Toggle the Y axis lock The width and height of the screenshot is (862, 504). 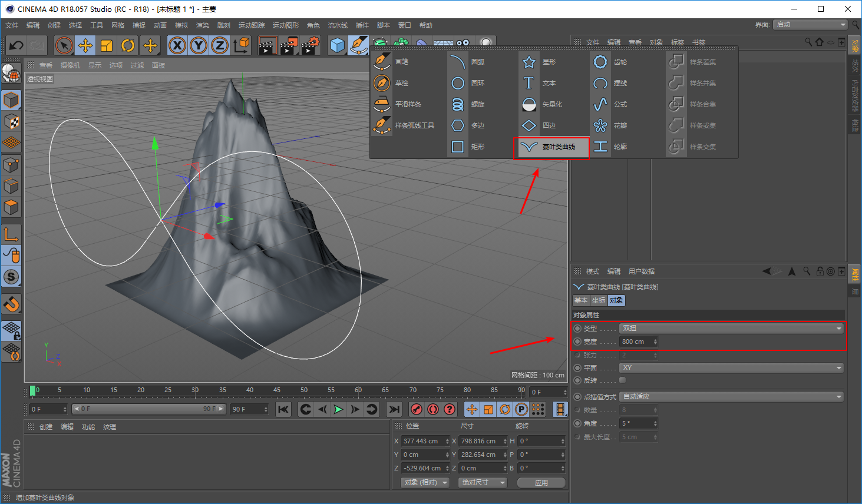[x=199, y=45]
